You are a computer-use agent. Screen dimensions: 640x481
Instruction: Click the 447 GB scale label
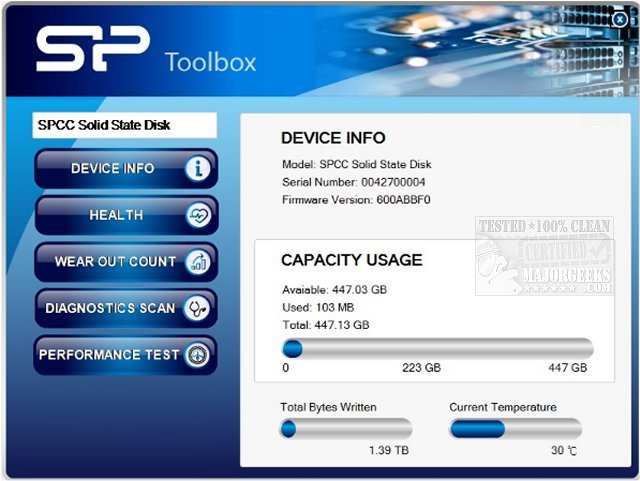(568, 367)
